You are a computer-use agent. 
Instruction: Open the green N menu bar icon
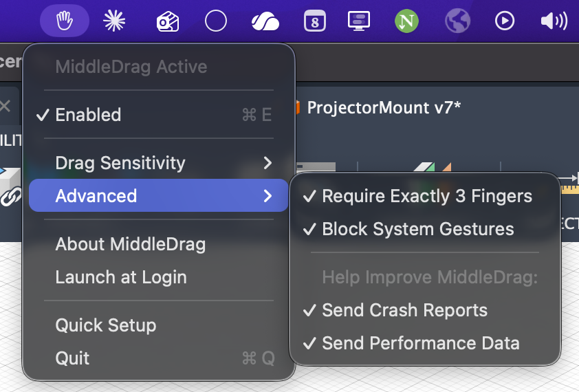tap(406, 21)
